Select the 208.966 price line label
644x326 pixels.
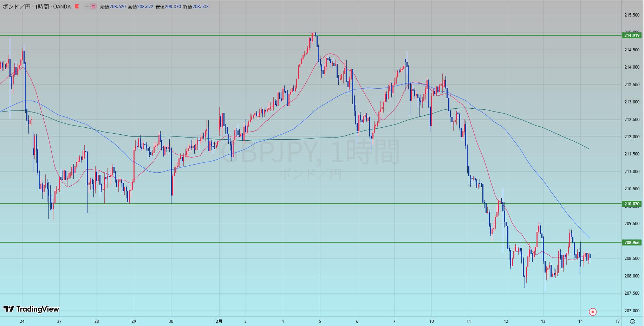coord(632,242)
